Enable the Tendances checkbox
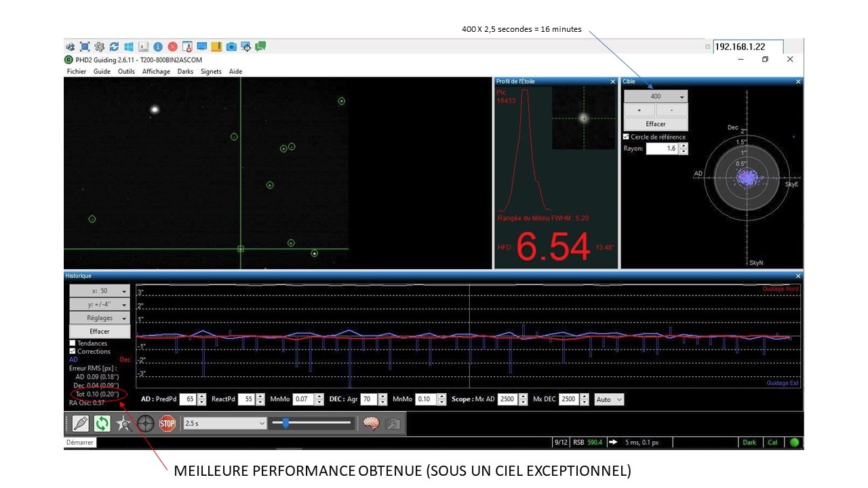868x488 pixels. pos(73,344)
